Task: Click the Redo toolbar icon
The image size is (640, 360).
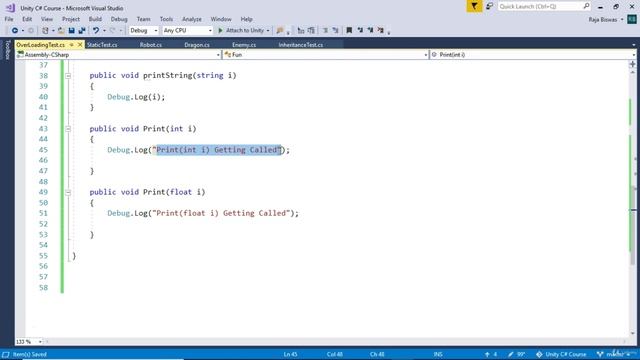Action: [113, 31]
